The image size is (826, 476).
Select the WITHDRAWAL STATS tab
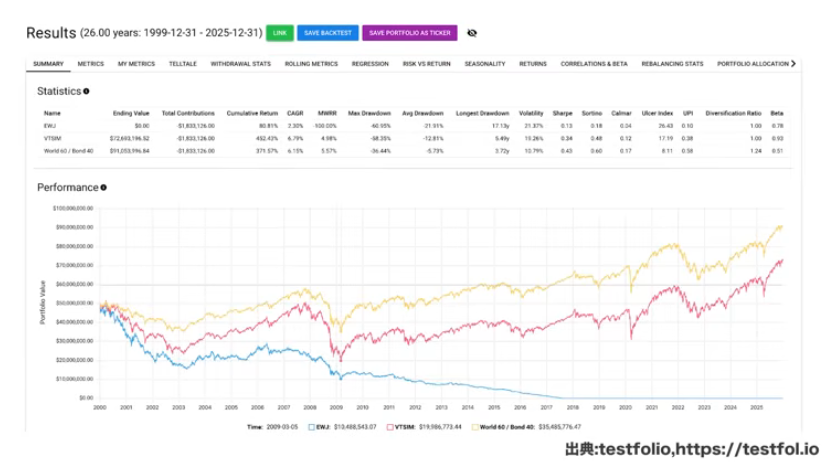click(x=241, y=64)
